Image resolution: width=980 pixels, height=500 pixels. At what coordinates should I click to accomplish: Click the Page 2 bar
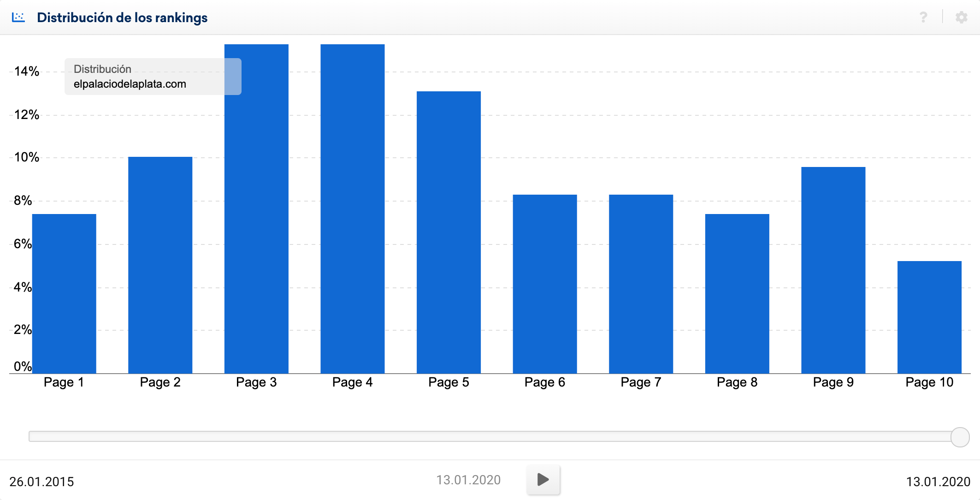[x=160, y=265]
